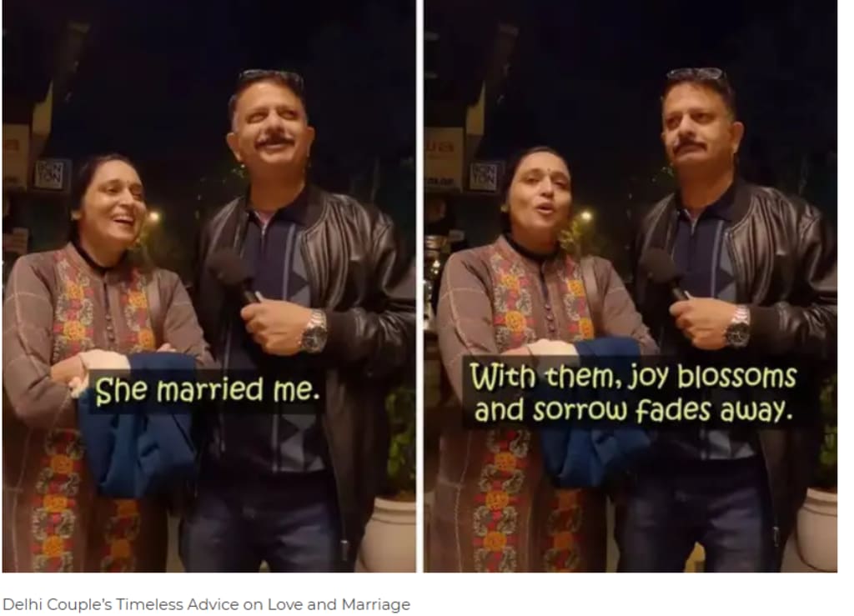
Task: Click the BON TON sign in right frame
Action: (x=484, y=175)
